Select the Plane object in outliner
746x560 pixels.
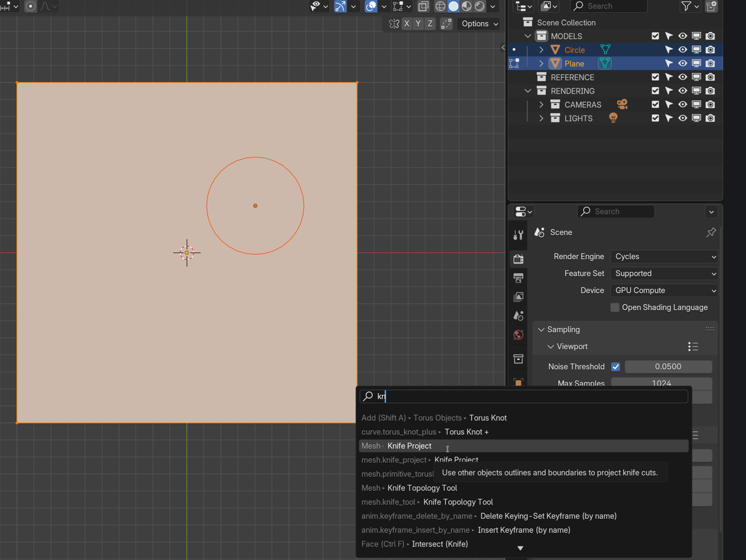pos(574,64)
